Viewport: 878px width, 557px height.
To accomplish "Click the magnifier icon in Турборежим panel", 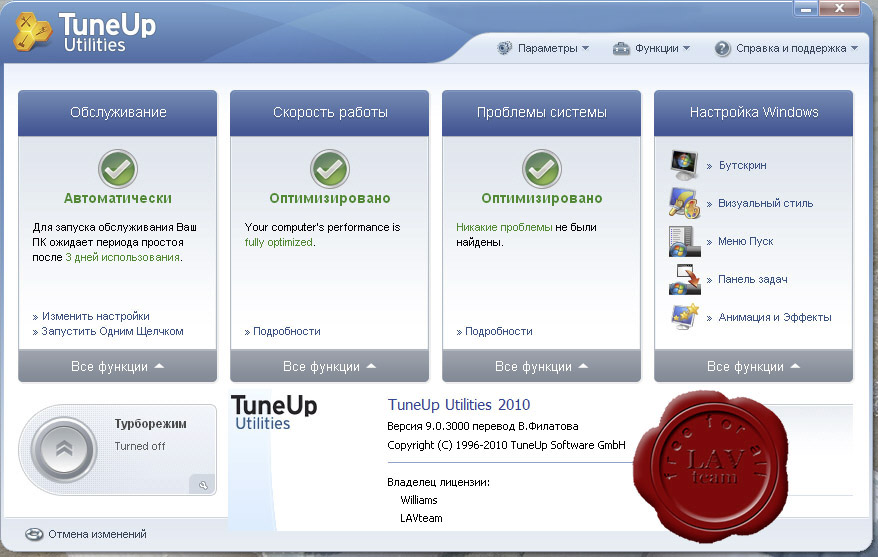I will point(203,485).
